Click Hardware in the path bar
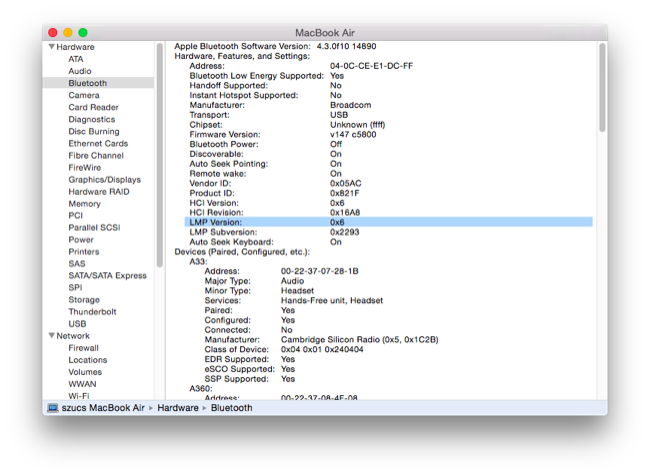Viewport: 650px width, 476px height. click(178, 408)
